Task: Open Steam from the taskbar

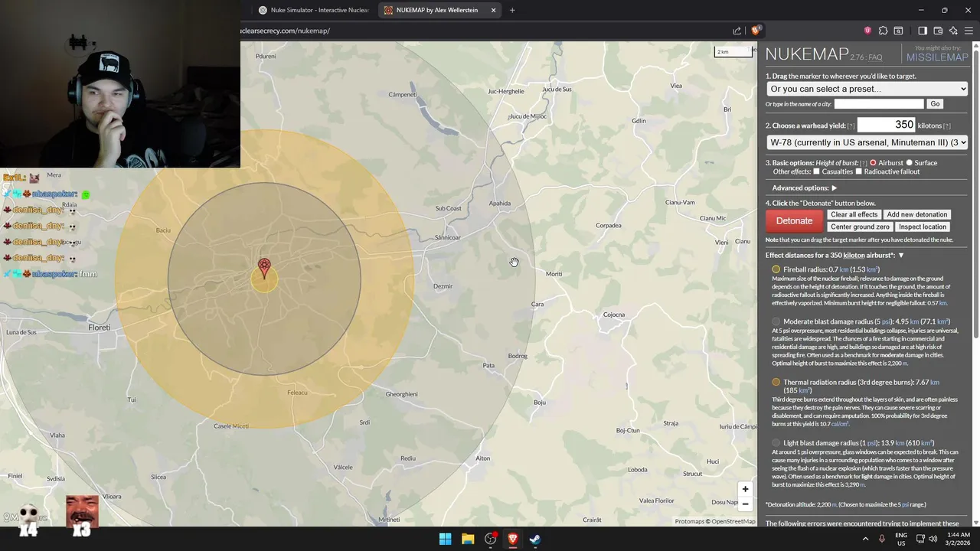Action: click(534, 539)
